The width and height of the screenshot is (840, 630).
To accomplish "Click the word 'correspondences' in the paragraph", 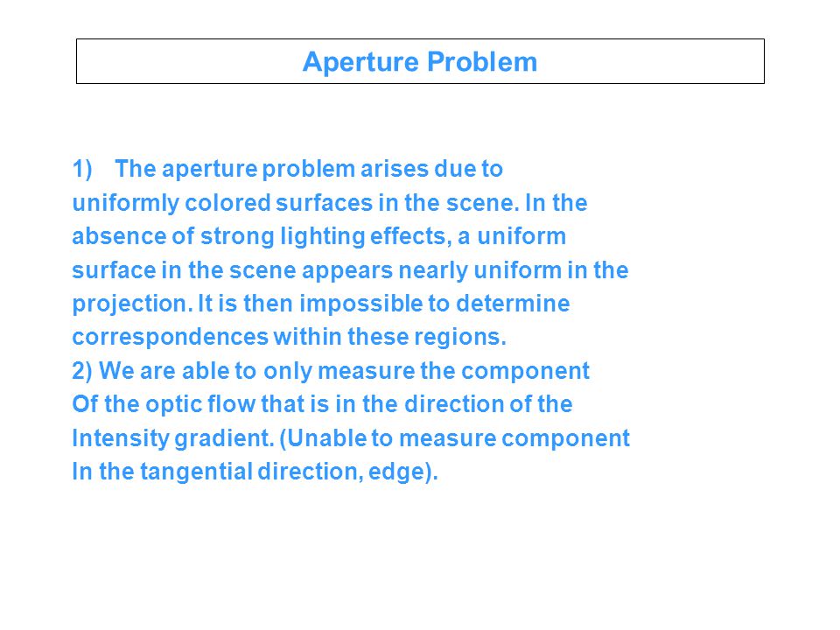I will pyautogui.click(x=171, y=338).
